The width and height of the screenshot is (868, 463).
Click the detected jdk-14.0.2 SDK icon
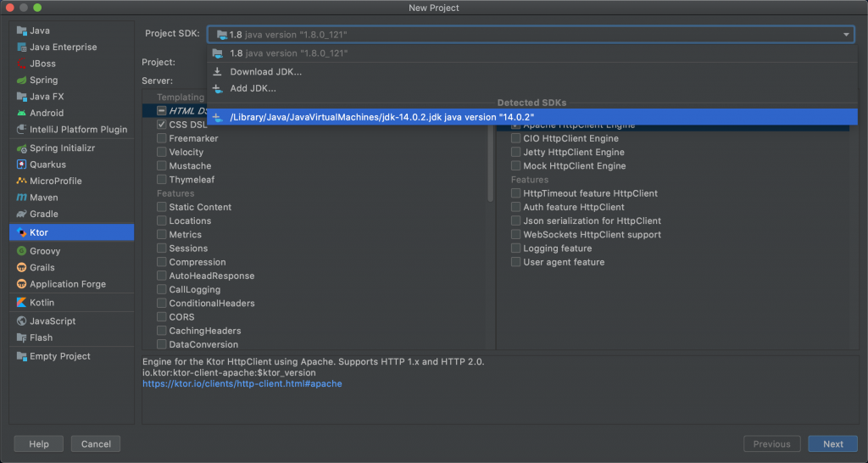tap(218, 117)
